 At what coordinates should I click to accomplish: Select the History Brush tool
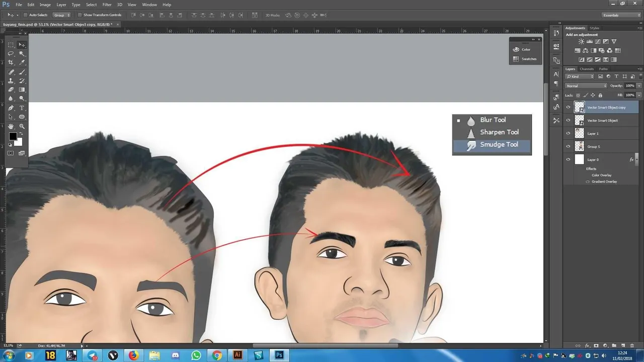point(22,80)
